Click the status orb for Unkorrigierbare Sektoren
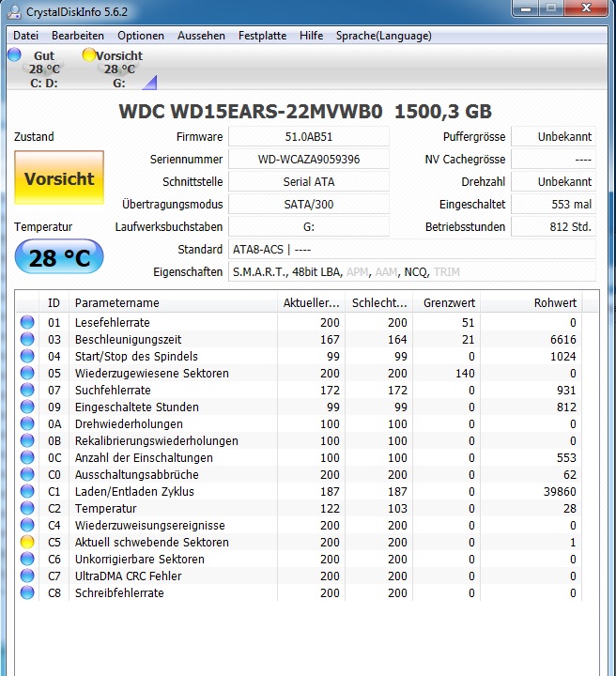Image resolution: width=616 pixels, height=676 pixels. pyautogui.click(x=27, y=560)
